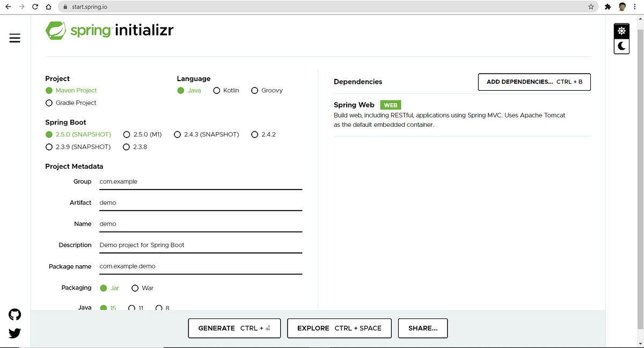Click the WEB tag on Spring Web dependency
The height and width of the screenshot is (348, 644).
[x=390, y=105]
